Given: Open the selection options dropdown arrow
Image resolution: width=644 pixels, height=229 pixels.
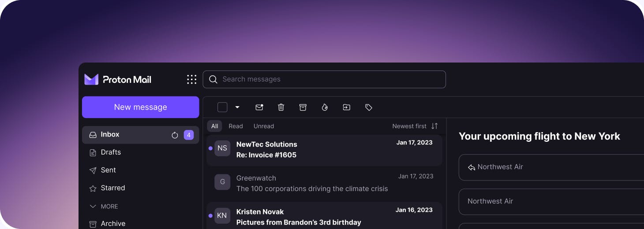Looking at the screenshot, I should 237,107.
